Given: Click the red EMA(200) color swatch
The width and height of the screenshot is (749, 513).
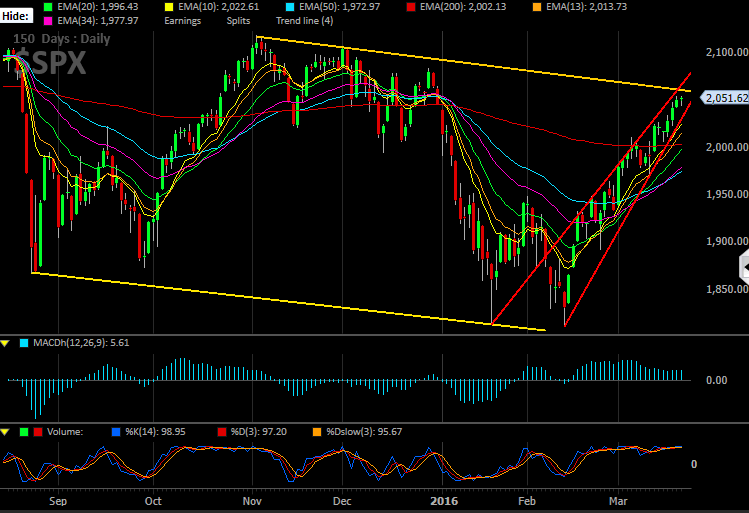Looking at the screenshot, I should tap(410, 7).
